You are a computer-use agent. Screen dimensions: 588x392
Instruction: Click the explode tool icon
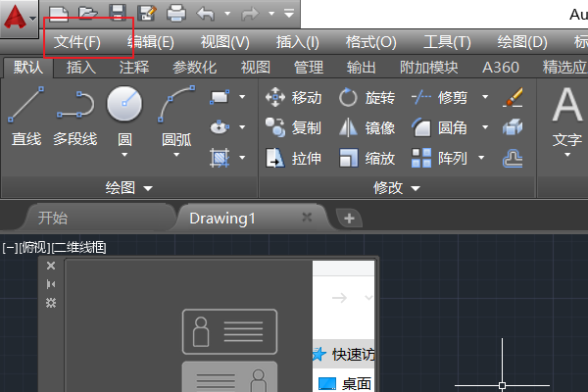click(513, 127)
